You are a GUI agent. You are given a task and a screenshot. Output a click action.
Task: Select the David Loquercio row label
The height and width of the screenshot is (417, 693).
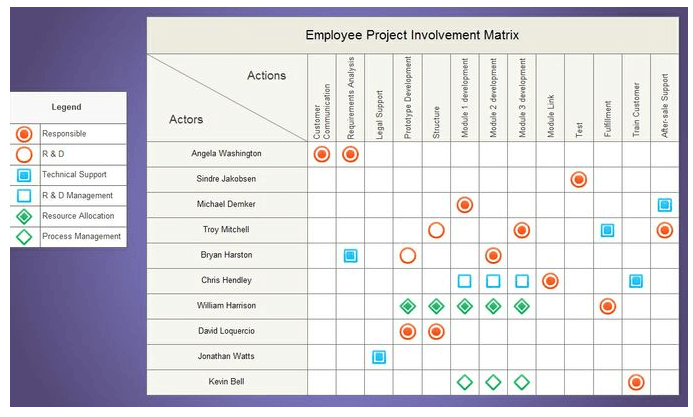226,331
